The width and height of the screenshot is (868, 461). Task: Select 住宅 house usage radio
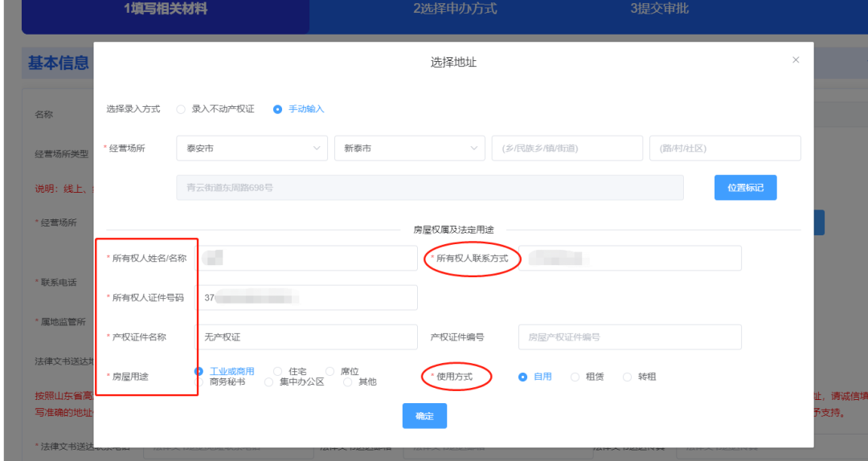(278, 371)
